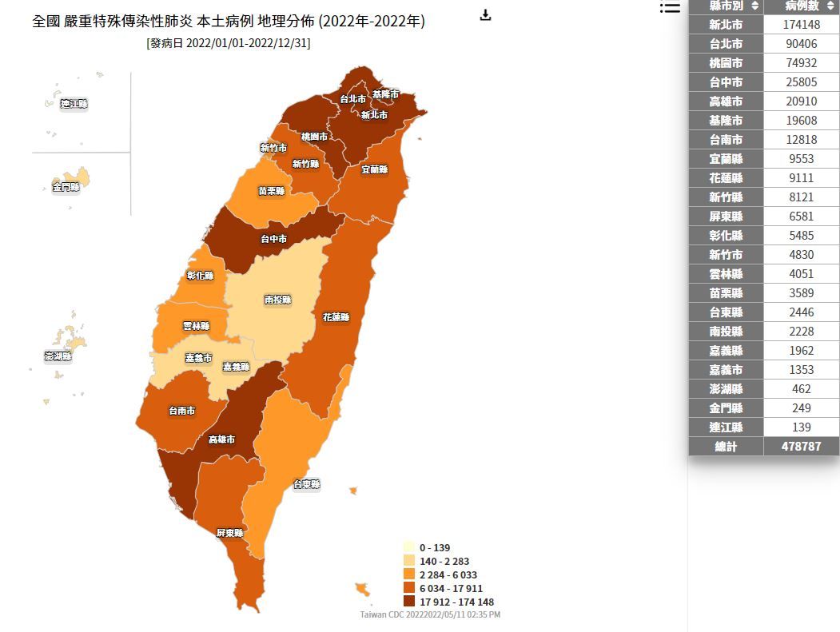Select the 桃園市 table row
Viewport: 840px width, 632px height.
(763, 63)
